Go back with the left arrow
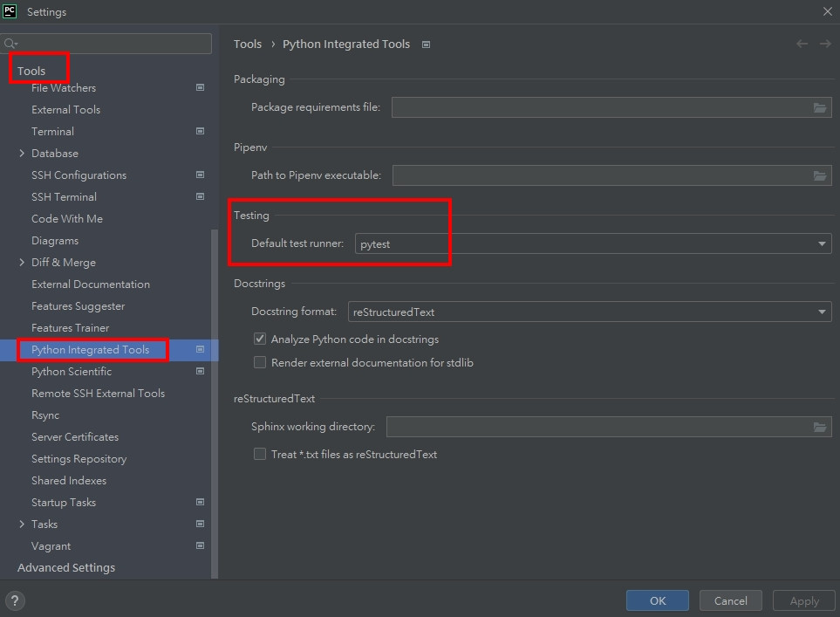Image resolution: width=840 pixels, height=617 pixels. click(802, 44)
